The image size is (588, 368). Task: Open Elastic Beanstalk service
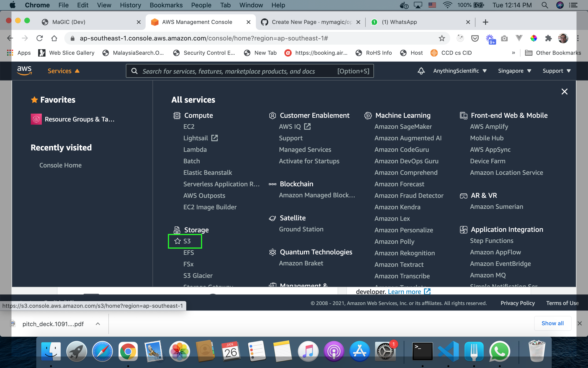[207, 172]
